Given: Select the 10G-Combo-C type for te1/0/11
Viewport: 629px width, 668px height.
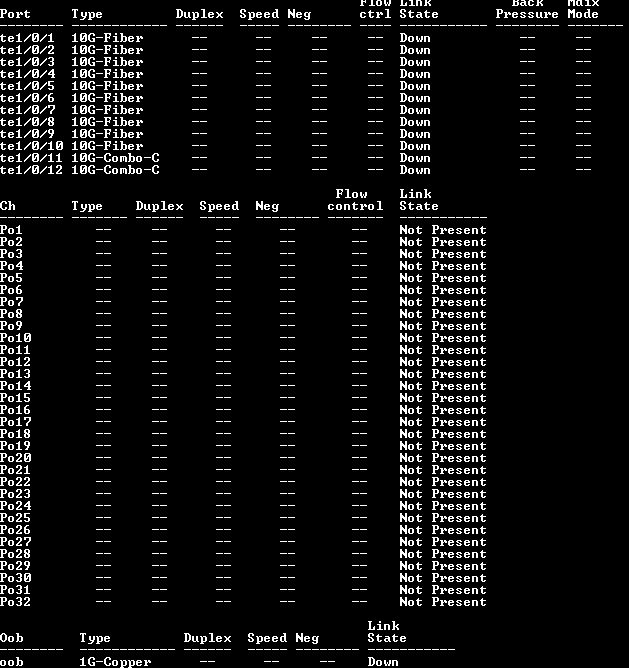Looking at the screenshot, I should pyautogui.click(x=115, y=158).
